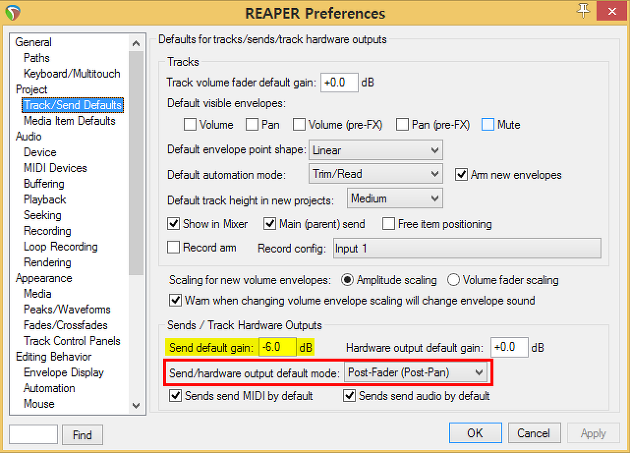
Task: Open Default track height dropdown
Action: click(395, 198)
